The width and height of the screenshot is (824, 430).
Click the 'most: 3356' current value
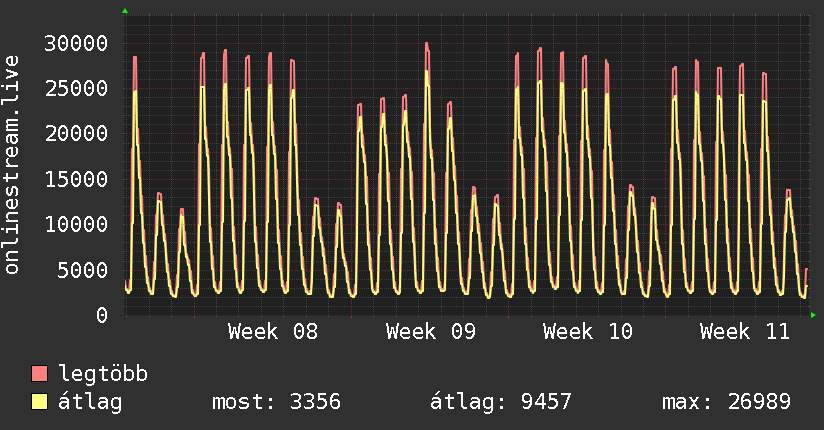(276, 402)
